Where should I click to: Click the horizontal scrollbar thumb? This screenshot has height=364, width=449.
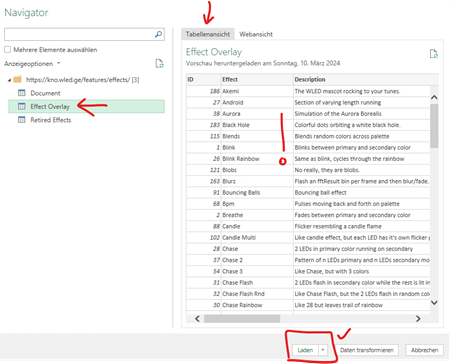click(x=242, y=319)
